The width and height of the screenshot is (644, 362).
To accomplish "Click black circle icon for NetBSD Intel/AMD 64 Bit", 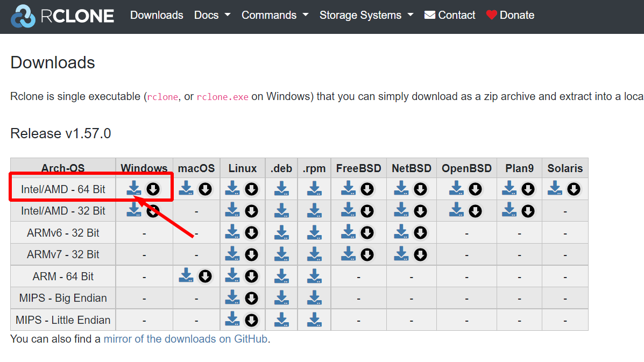I will [420, 189].
